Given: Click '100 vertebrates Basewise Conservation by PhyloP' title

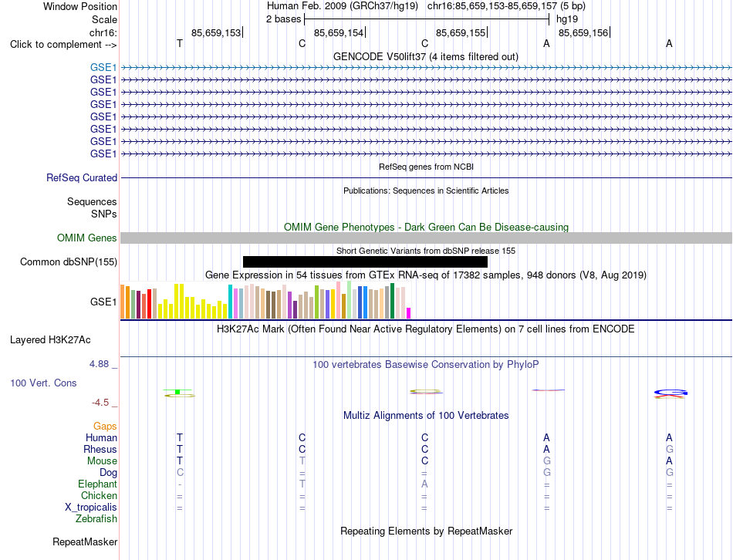Looking at the screenshot, I should point(426,365).
